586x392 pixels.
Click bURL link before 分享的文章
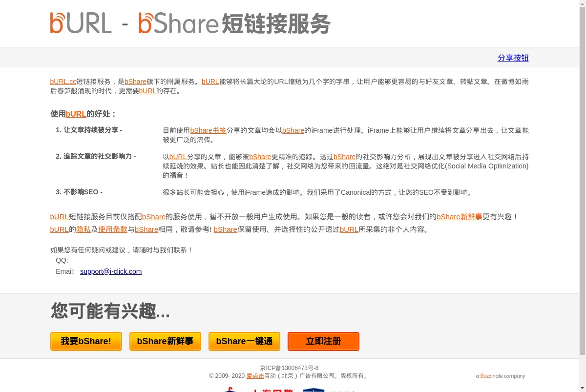point(178,157)
